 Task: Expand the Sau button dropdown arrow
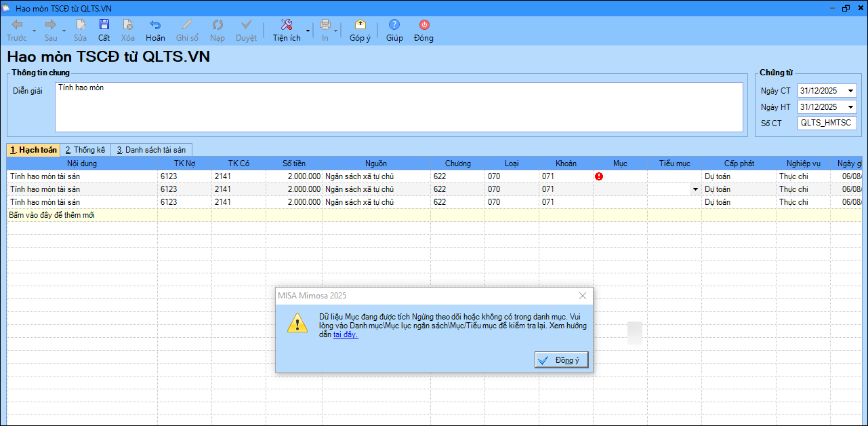(64, 31)
